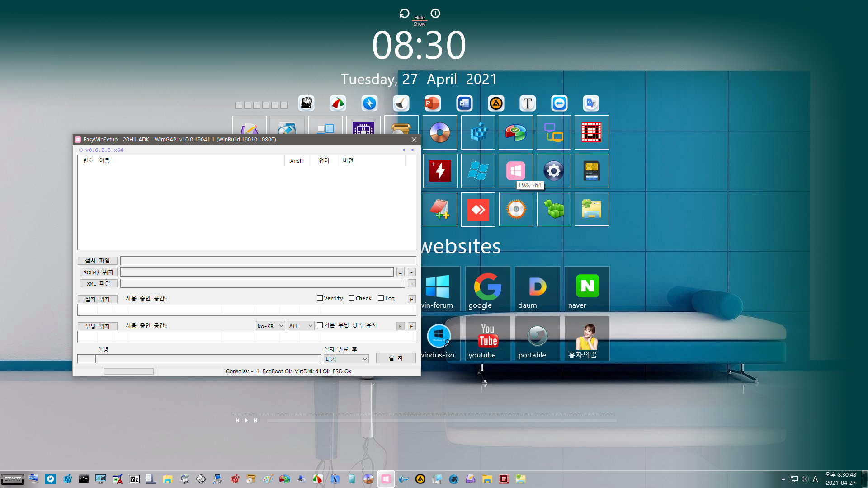868x488 pixels.
Task: Open the UltraISO disc tile
Action: point(440,132)
